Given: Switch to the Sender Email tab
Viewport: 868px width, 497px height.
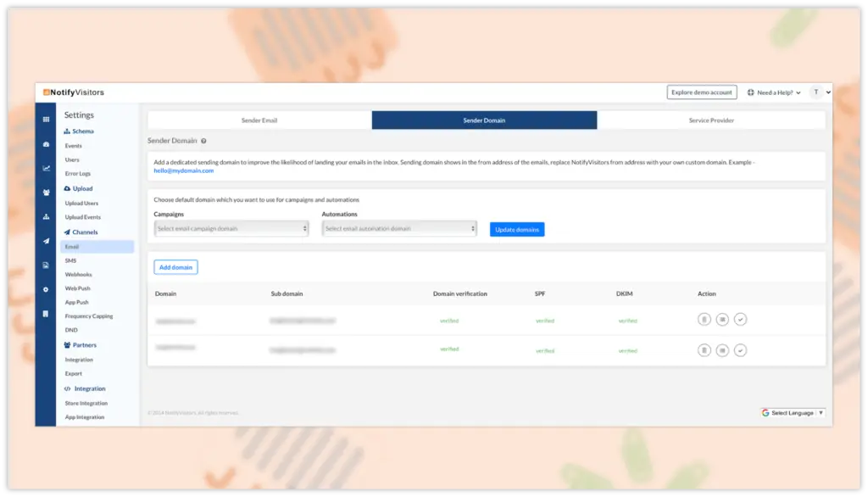Looking at the screenshot, I should (x=259, y=120).
